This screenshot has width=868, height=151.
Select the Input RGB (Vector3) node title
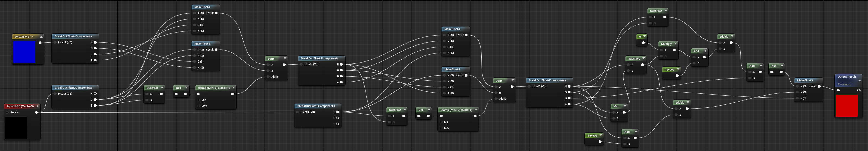click(20, 106)
